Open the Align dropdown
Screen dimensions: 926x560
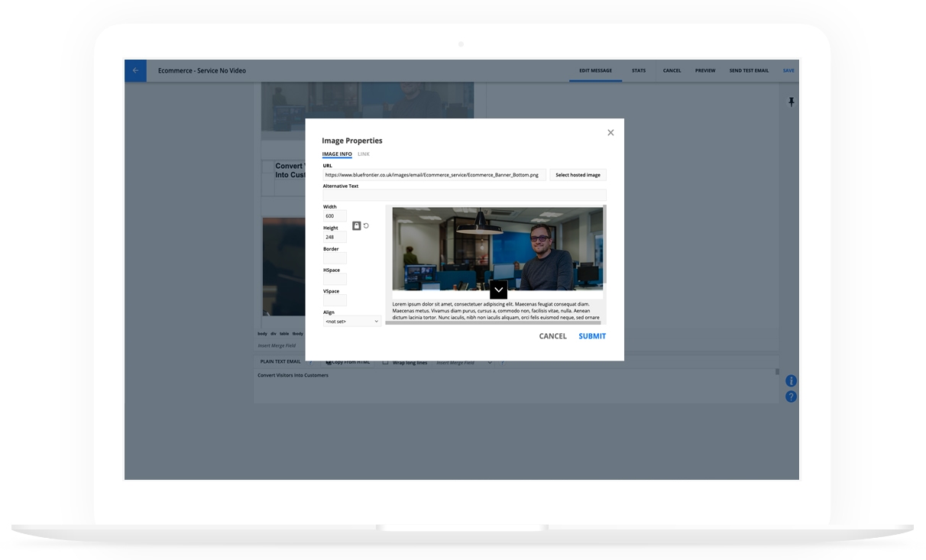tap(351, 321)
